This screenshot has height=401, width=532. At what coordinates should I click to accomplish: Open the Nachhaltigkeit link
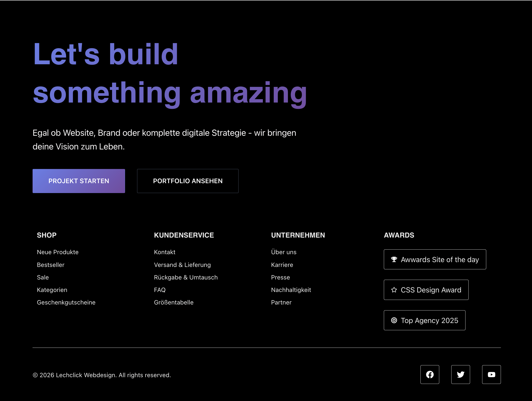[291, 290]
